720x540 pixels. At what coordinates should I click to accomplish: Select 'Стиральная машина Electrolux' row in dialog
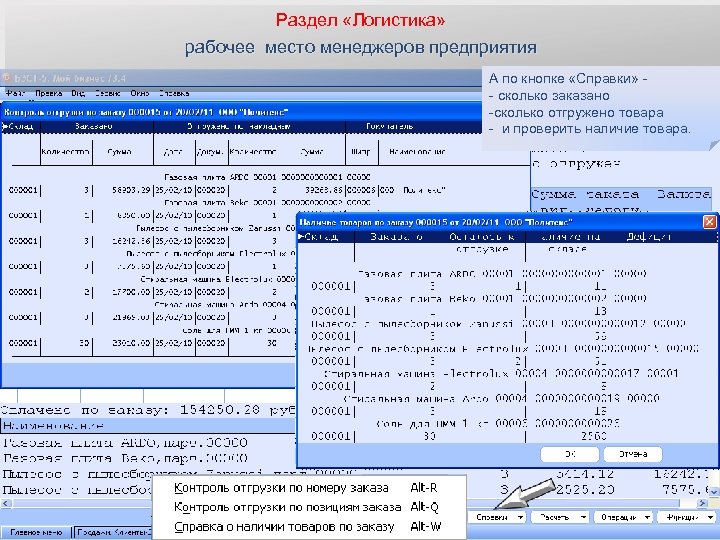tap(501, 373)
